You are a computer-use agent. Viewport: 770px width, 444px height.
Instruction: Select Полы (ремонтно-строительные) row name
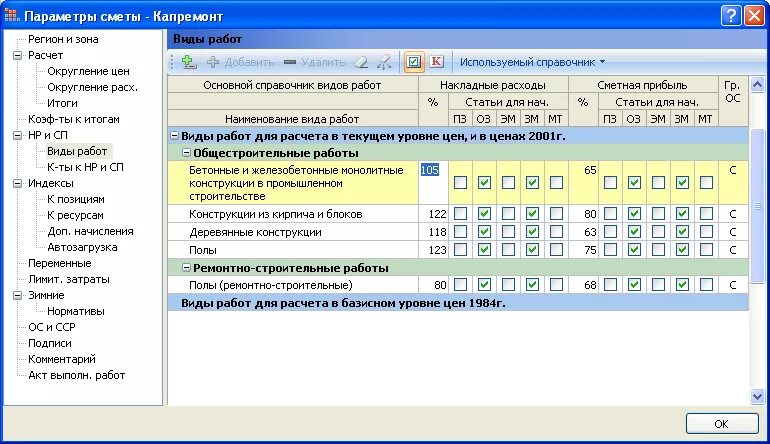coord(271,285)
